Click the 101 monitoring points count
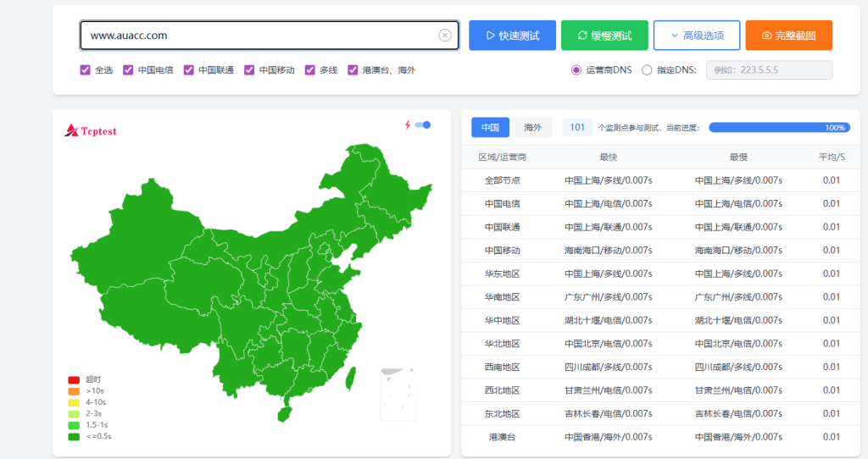Viewport: 868px width, 459px height. [x=577, y=127]
